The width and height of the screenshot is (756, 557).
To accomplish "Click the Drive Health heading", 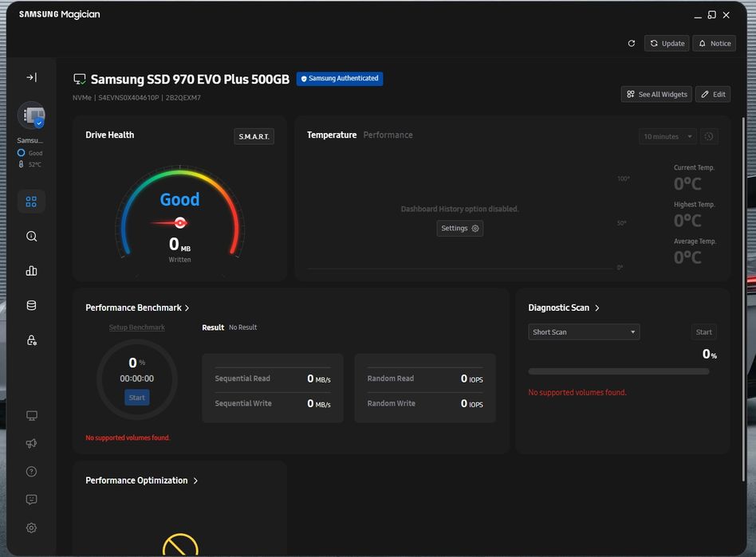I will point(110,135).
